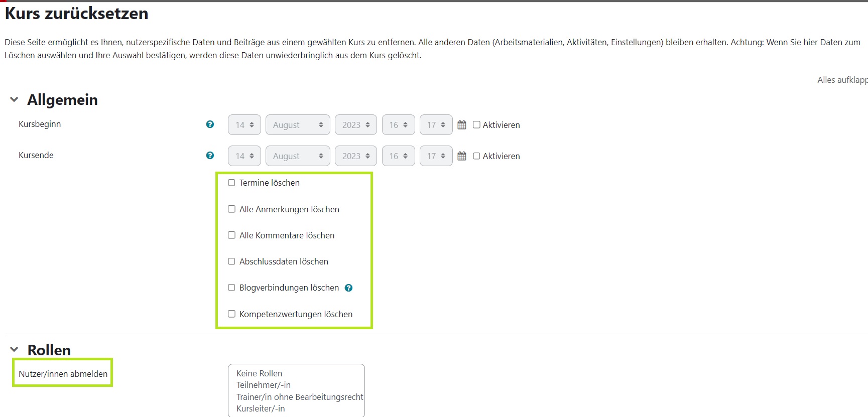Select Abschlussdaten löschen checkbox
Image resolution: width=868 pixels, height=417 pixels.
pyautogui.click(x=231, y=261)
